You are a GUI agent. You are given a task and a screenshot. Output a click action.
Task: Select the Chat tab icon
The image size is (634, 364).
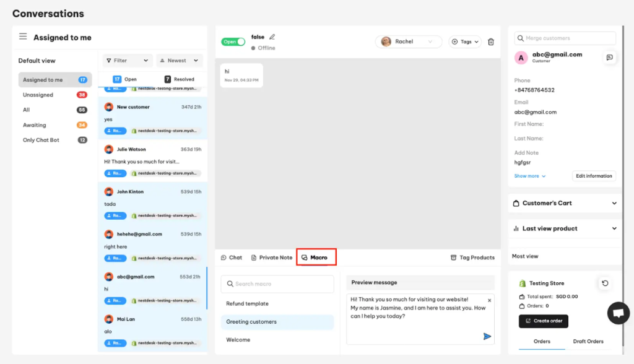tap(223, 257)
